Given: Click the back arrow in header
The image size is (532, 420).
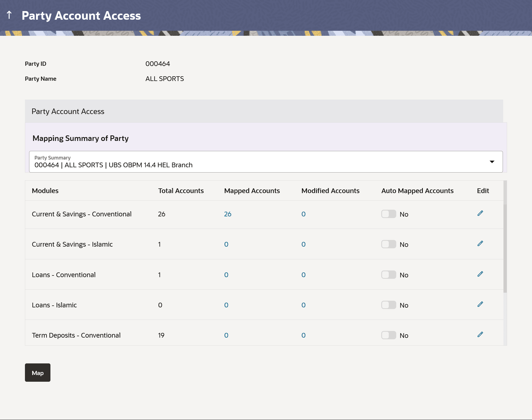Looking at the screenshot, I should [9, 15].
